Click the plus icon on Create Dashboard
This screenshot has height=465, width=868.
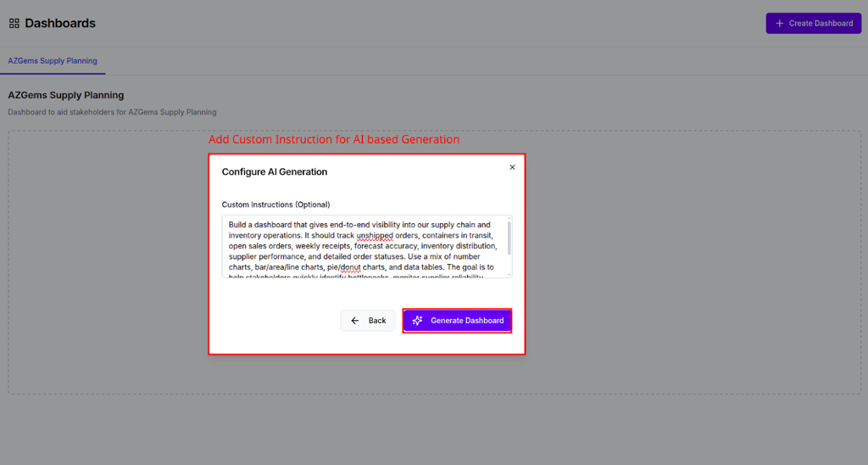[780, 23]
